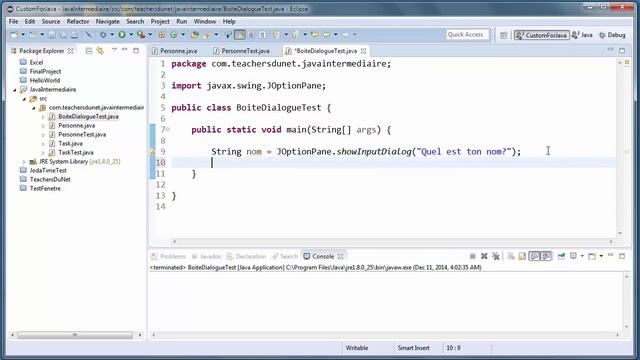Select the HelloWorld project
Viewport: 640px width, 360px height.
coord(44,80)
